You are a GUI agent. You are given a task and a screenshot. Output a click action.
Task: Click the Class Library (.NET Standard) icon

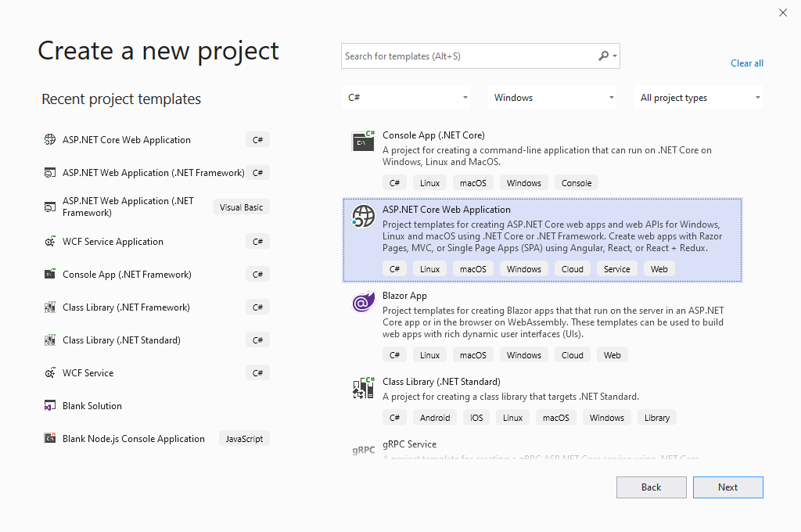click(363, 387)
